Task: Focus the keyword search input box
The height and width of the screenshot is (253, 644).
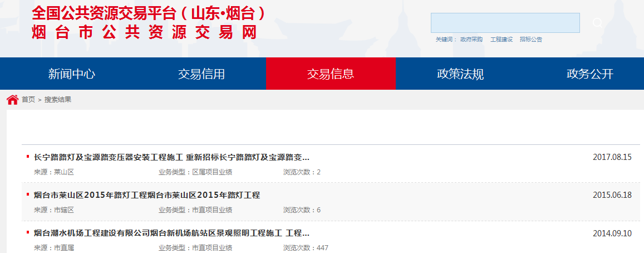Action: tap(505, 23)
